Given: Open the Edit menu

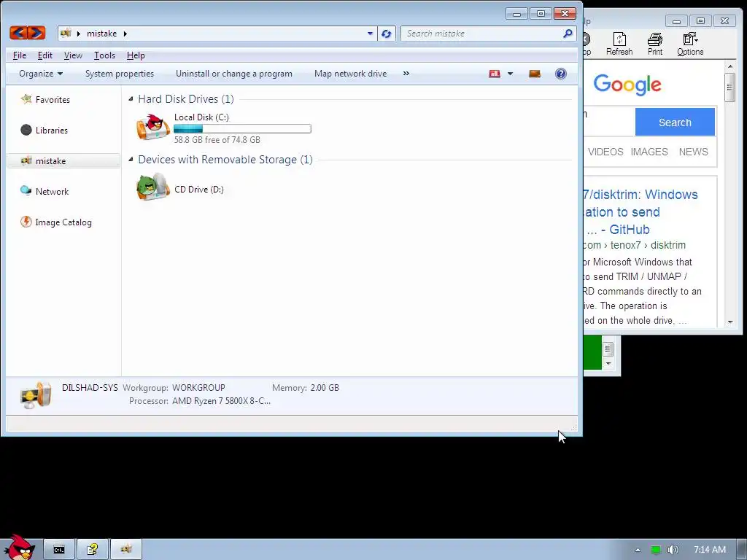Looking at the screenshot, I should 44,55.
